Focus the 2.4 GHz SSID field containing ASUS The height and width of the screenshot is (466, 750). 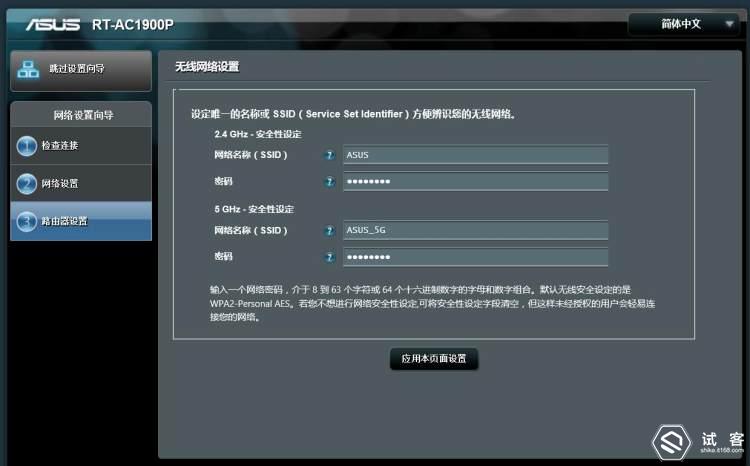click(475, 155)
